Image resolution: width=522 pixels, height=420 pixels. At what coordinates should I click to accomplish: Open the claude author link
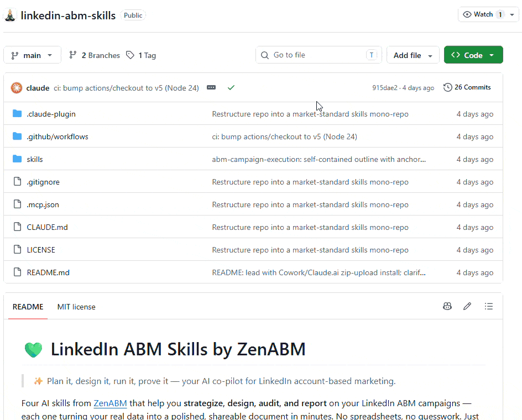tap(38, 88)
